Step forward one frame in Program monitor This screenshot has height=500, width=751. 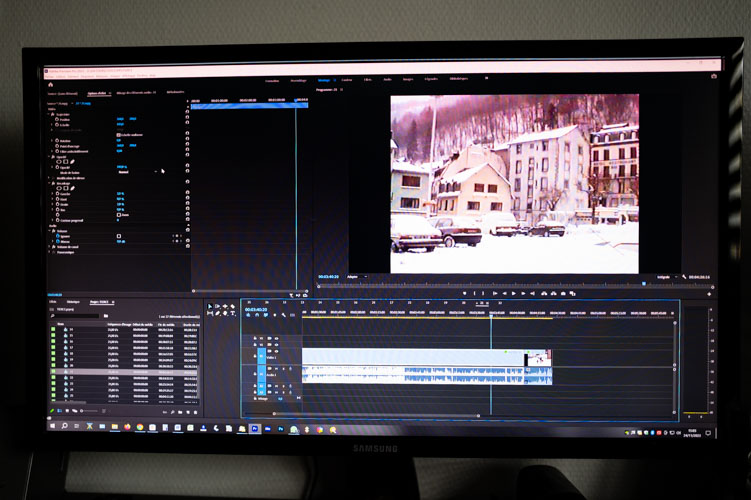pos(523,293)
